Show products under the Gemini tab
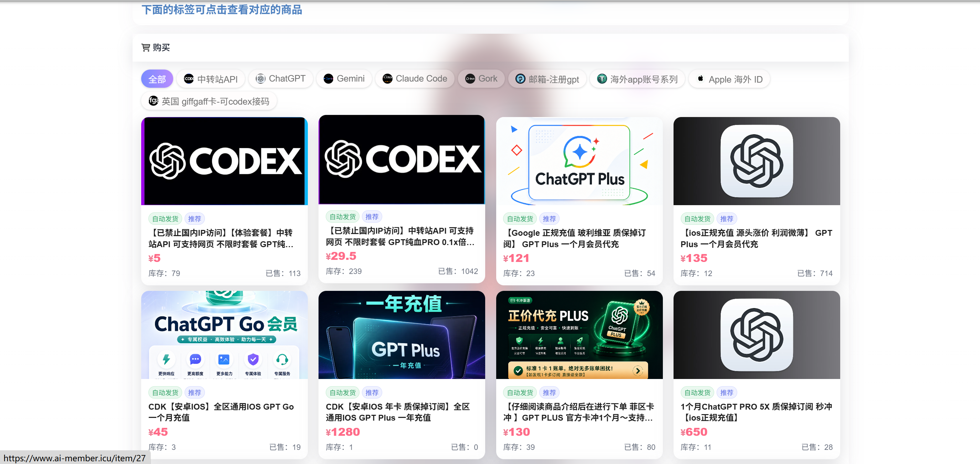This screenshot has width=980, height=464. coord(344,79)
